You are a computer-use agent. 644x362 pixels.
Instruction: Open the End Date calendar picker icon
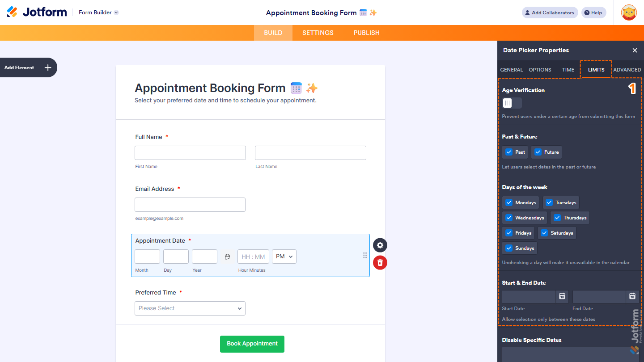(x=632, y=296)
